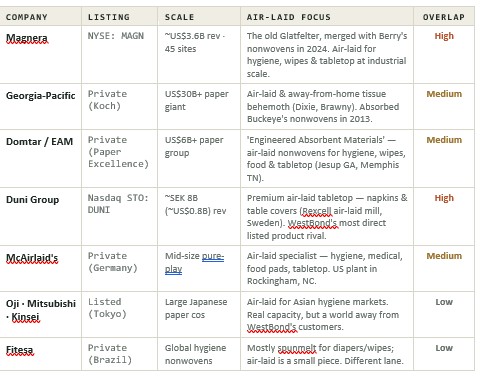Viewport: 480px width, 386px height.
Task: Click Medium overlap in Domtar / EAM row
Action: (444, 140)
